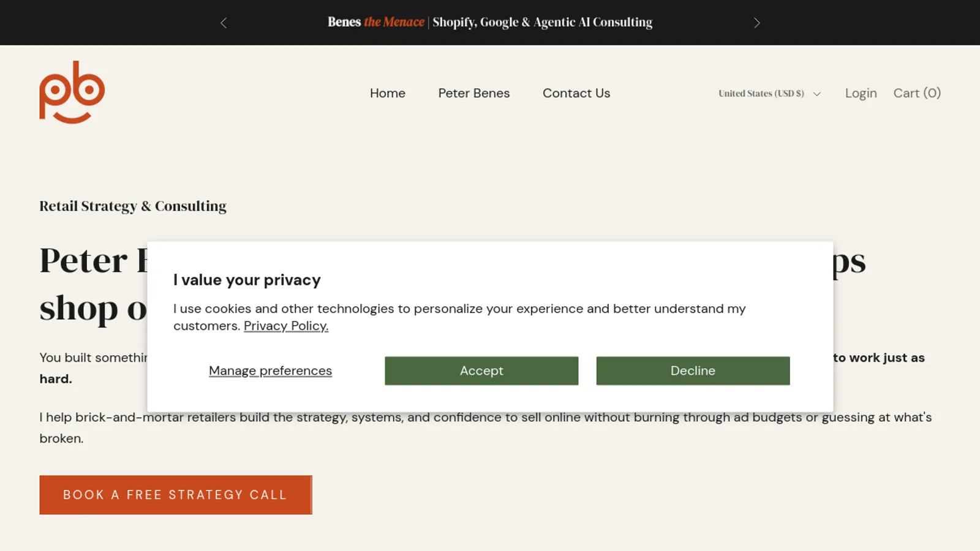This screenshot has height=551, width=980.
Task: Click the Login link
Action: [861, 93]
